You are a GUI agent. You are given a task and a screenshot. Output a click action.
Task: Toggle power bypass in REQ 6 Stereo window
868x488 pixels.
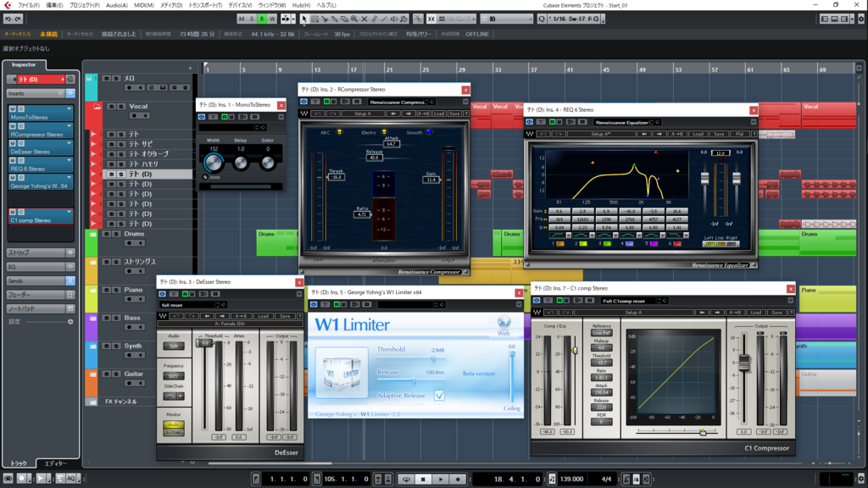pyautogui.click(x=529, y=122)
